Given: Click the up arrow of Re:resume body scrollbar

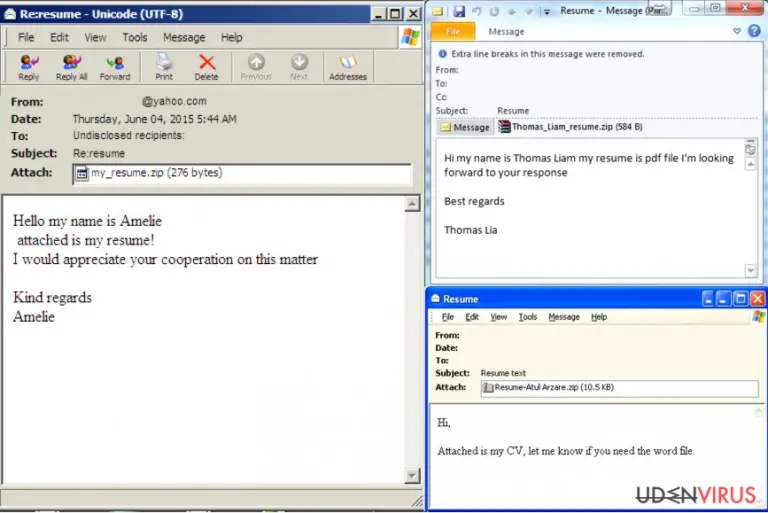Looking at the screenshot, I should tap(412, 204).
